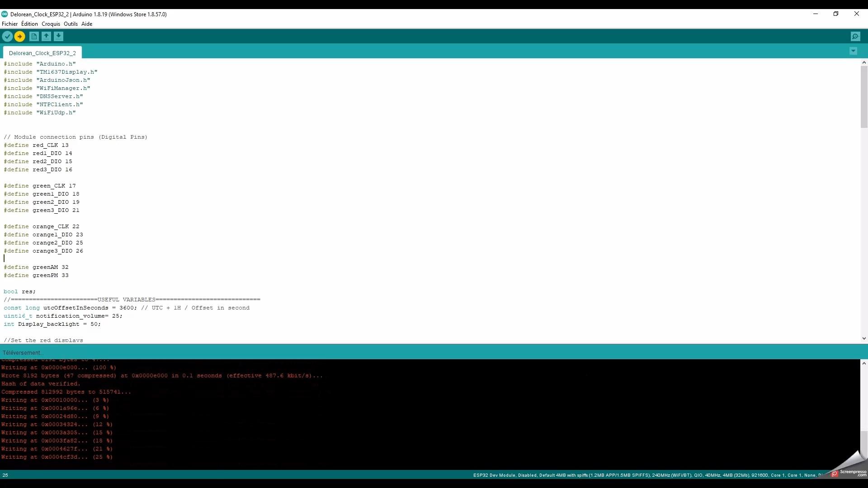Click the code editor scroll down arrow
This screenshot has height=488, width=868.
tap(864, 338)
